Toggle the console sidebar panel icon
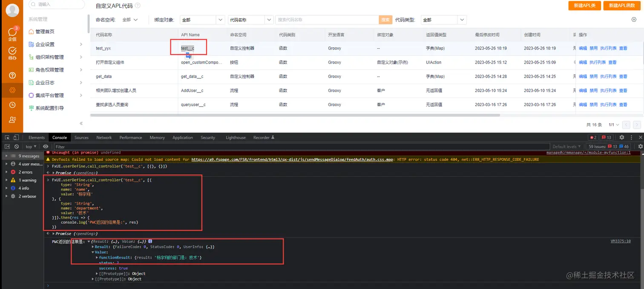The image size is (644, 289). click(x=7, y=146)
